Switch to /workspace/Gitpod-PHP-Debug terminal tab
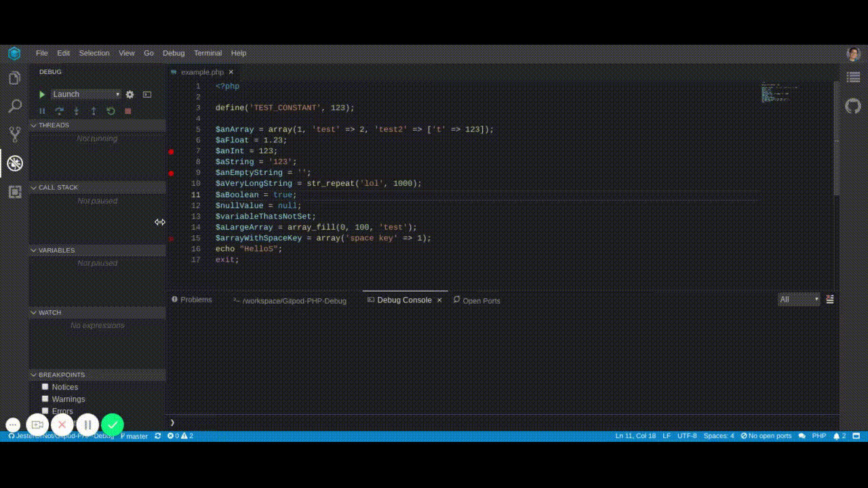Screen dimensions: 868x488 [x=290, y=300]
